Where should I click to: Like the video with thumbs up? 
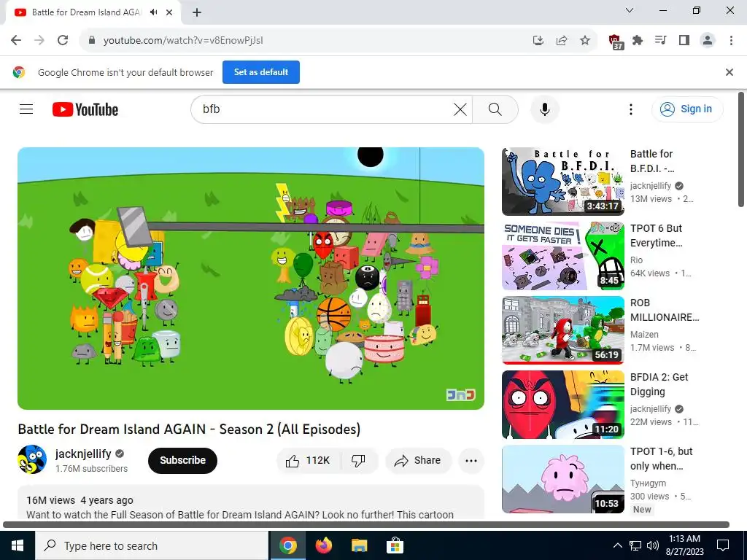309,461
